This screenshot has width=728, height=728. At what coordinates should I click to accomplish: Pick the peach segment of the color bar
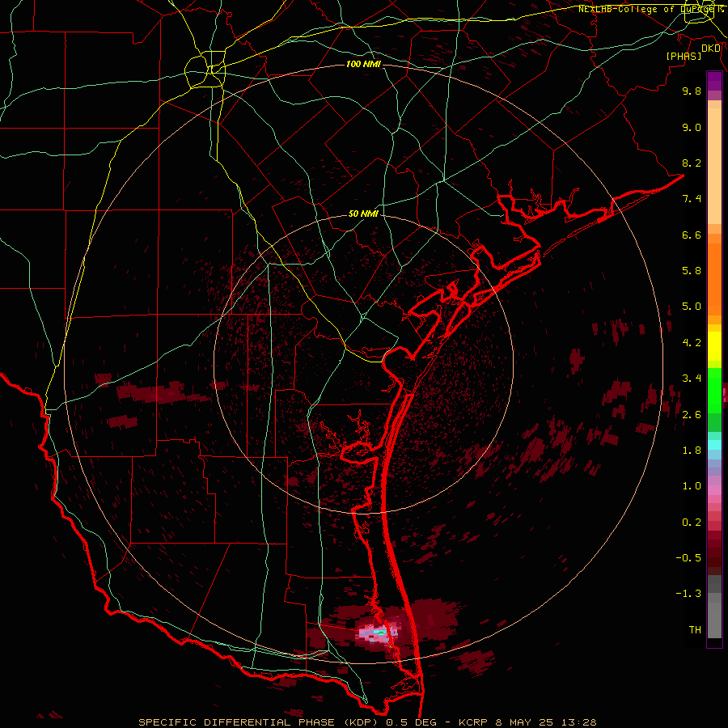(714, 166)
